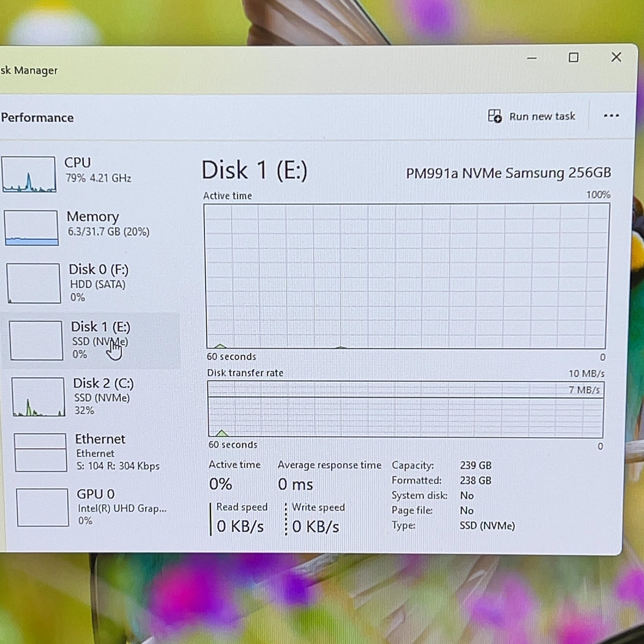644x644 pixels.
Task: Open the Disk 0 (F:) entry label
Action: [x=99, y=269]
